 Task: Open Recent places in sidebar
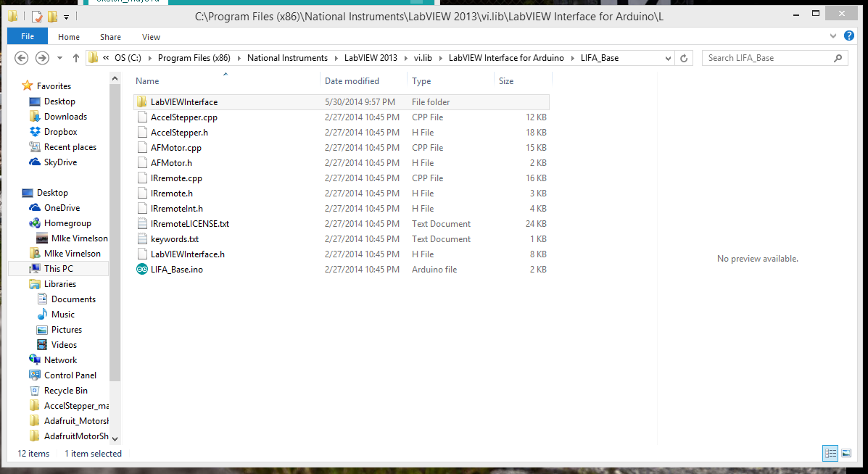click(70, 146)
